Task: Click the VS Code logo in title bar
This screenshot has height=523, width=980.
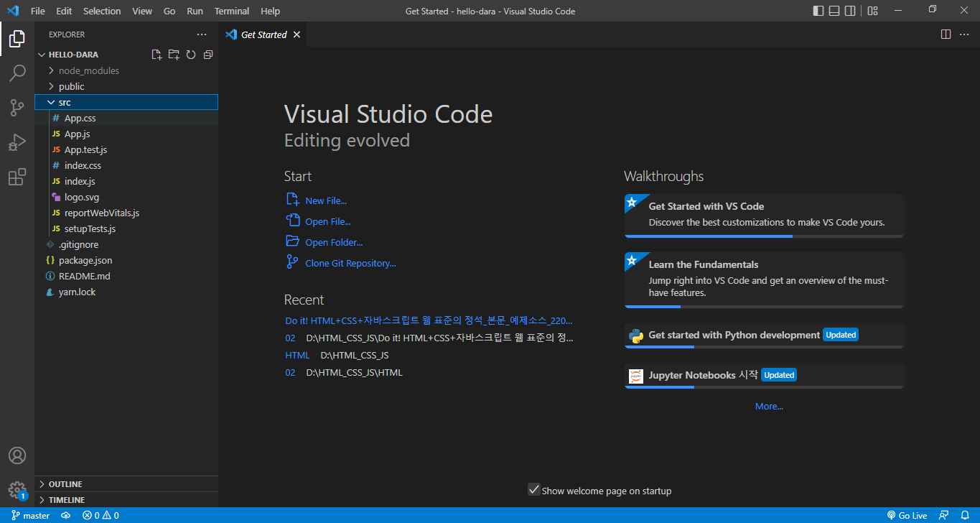Action: [x=12, y=11]
